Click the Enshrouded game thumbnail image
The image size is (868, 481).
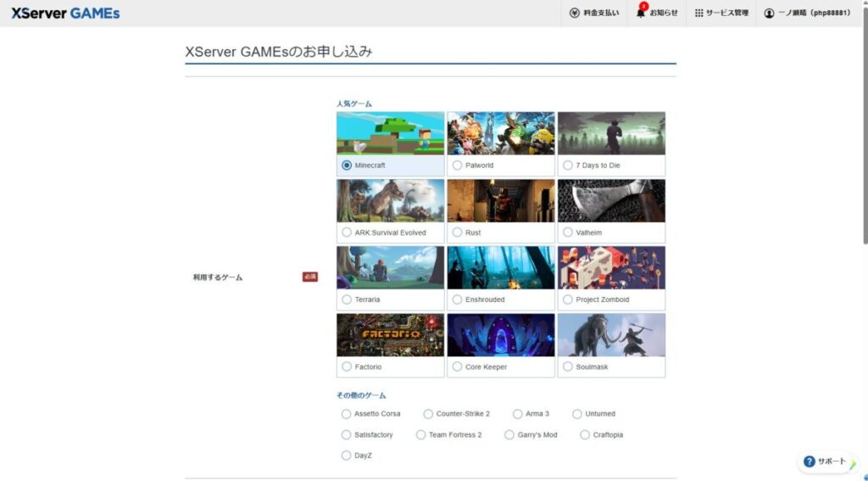[x=501, y=268]
